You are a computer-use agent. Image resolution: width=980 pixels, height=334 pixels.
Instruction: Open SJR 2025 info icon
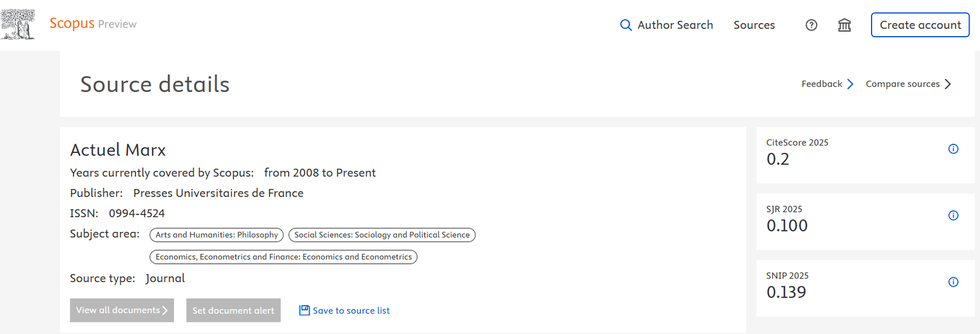tap(953, 215)
